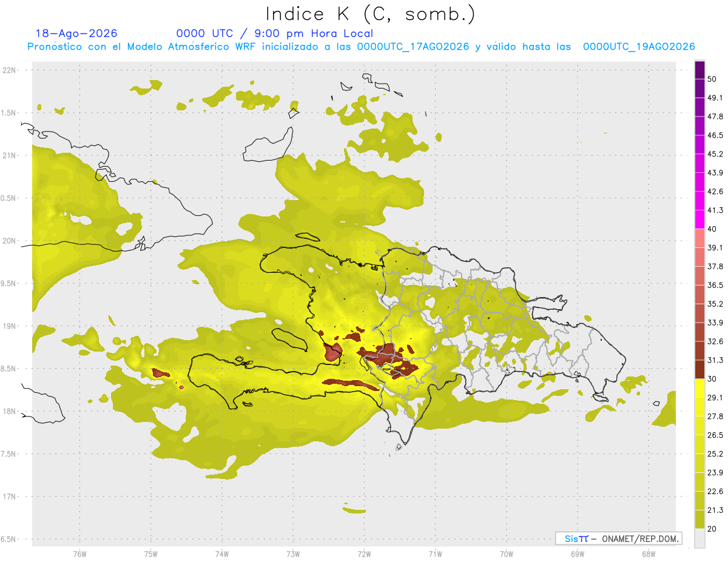
Task: Select the date text '18-Ago-2026'
Action: pos(76,33)
